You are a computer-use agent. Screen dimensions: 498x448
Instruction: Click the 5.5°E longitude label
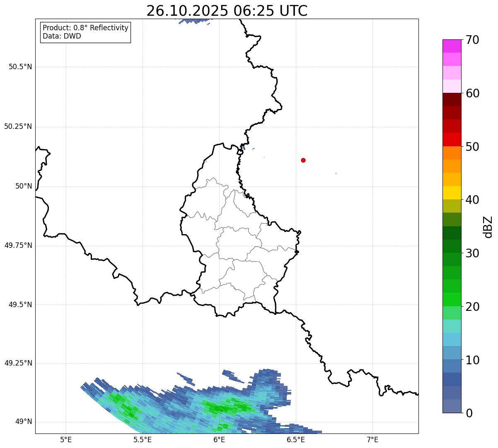point(143,439)
